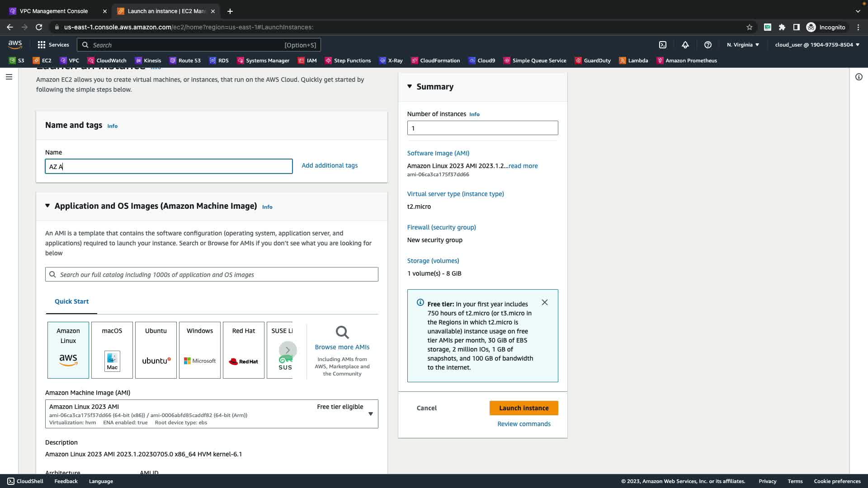The image size is (868, 488).
Task: Click the Launch instance button
Action: coord(524,408)
